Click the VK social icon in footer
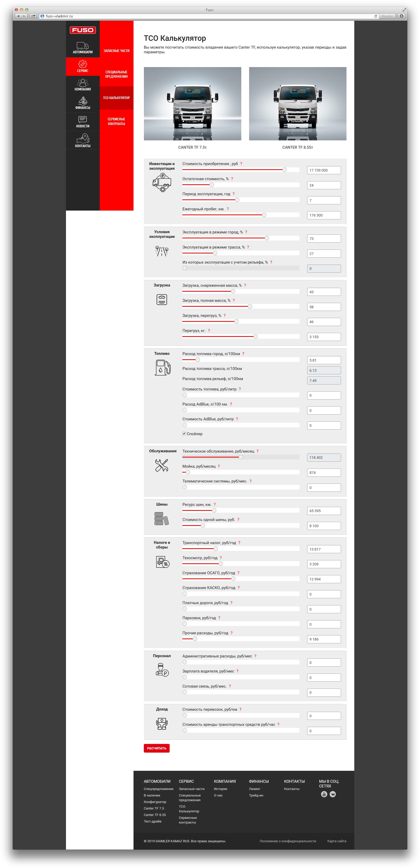The image size is (420, 868). 333,794
